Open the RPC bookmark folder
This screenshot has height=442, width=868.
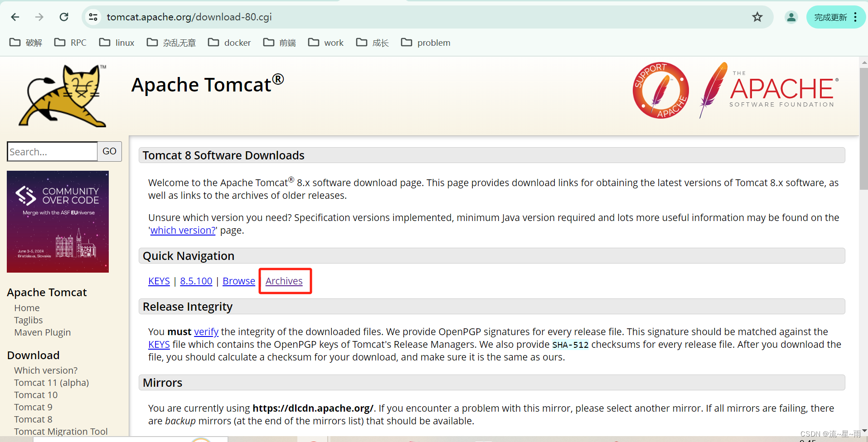(x=70, y=43)
